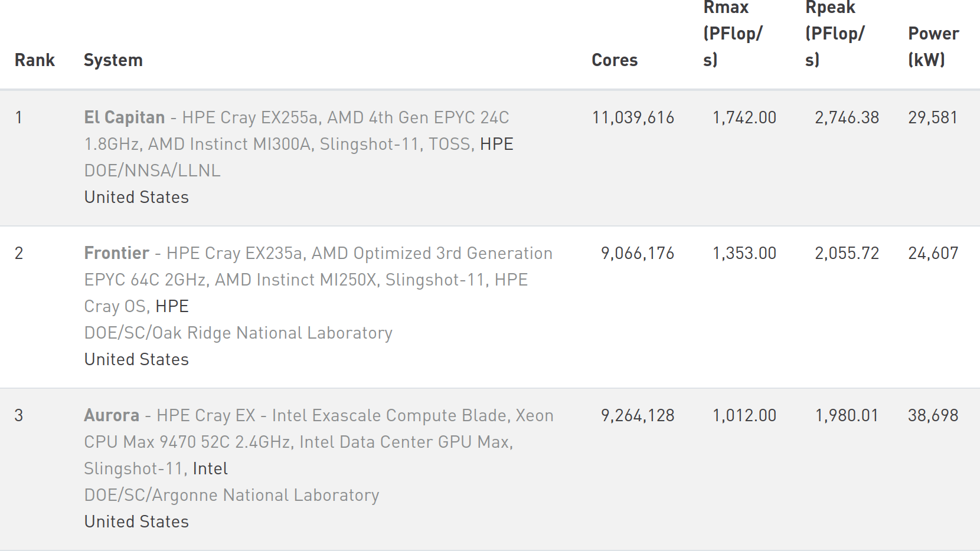
Task: Select the Rmax (PFlop/s) column header
Action: [733, 34]
